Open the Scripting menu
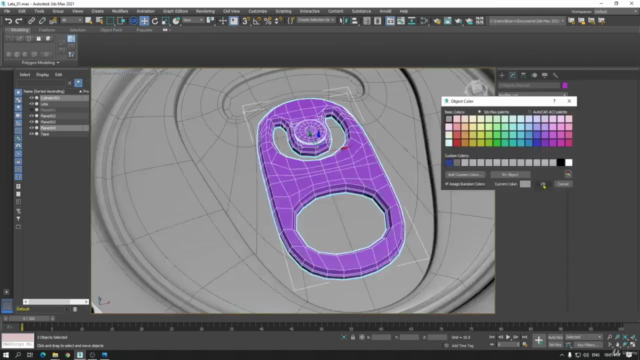 point(283,11)
